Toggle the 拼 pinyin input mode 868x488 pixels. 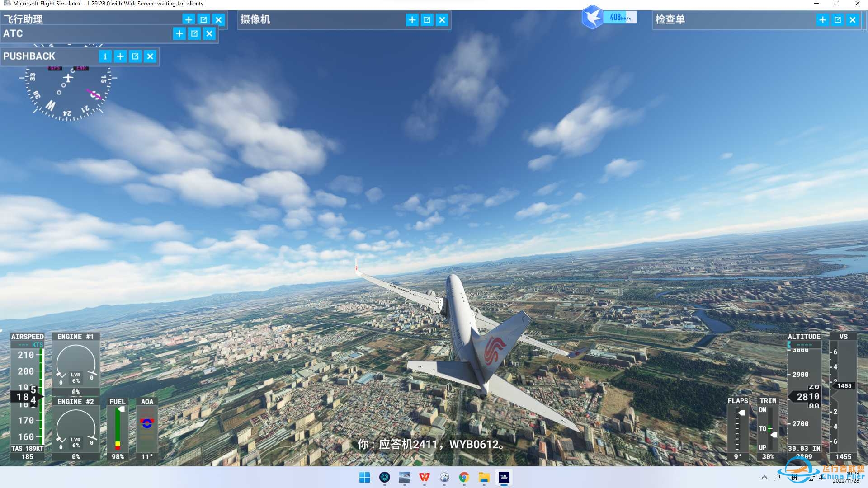click(x=794, y=477)
